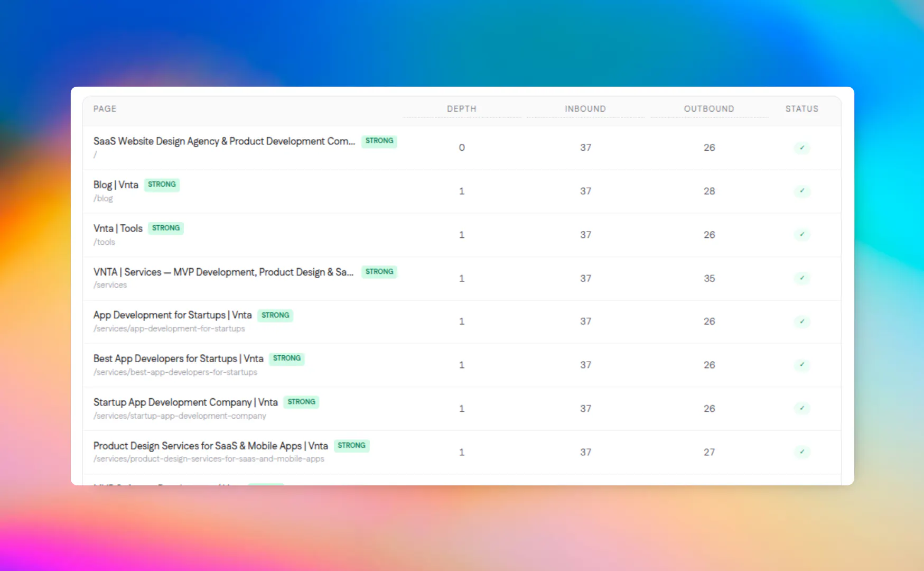Image resolution: width=924 pixels, height=571 pixels.
Task: Open Startup App Development Company | Vnta title
Action: pos(185,402)
